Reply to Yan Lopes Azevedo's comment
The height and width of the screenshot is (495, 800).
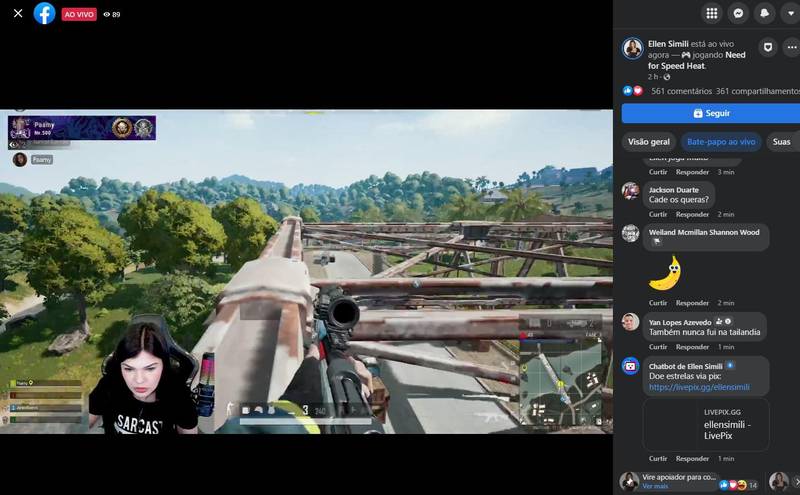point(692,347)
